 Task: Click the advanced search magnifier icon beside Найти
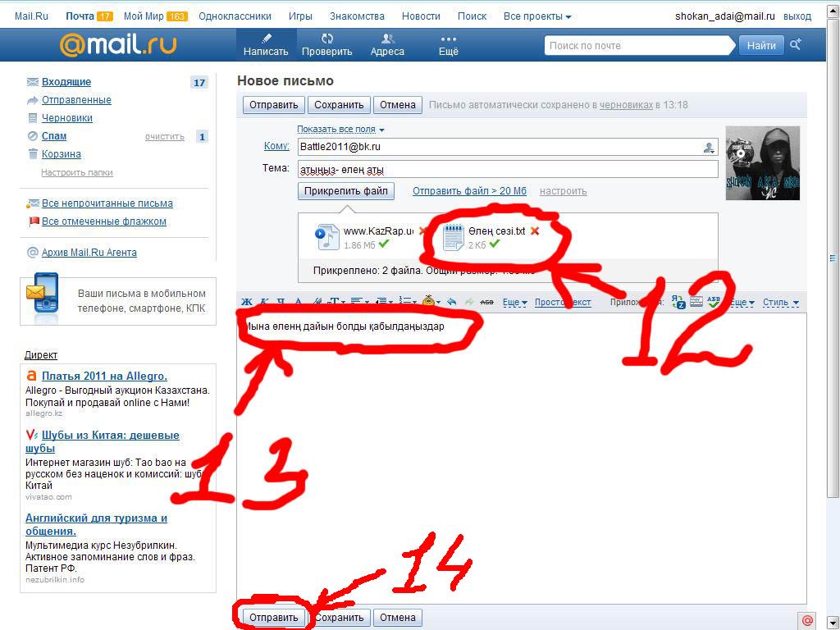click(796, 44)
